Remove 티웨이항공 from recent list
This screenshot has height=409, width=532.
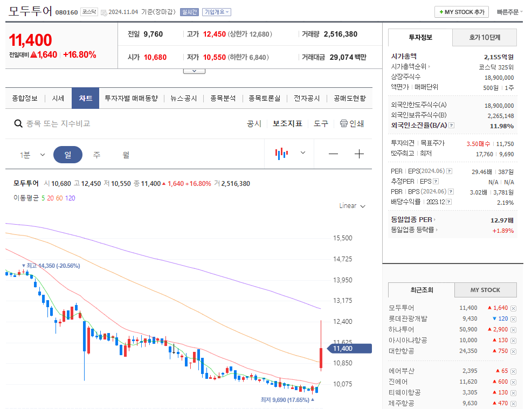tap(513, 393)
